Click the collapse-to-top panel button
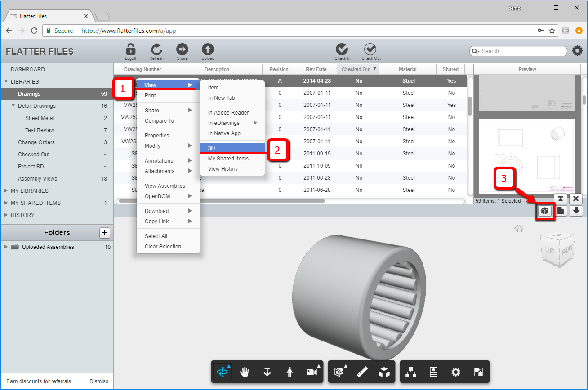Screen dimensions: 588x390 [x=560, y=198]
